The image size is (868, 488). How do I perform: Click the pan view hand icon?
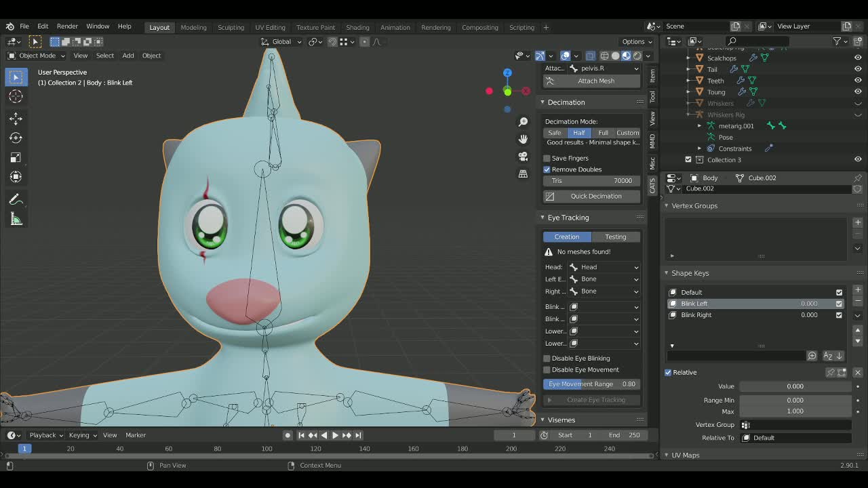click(x=523, y=139)
